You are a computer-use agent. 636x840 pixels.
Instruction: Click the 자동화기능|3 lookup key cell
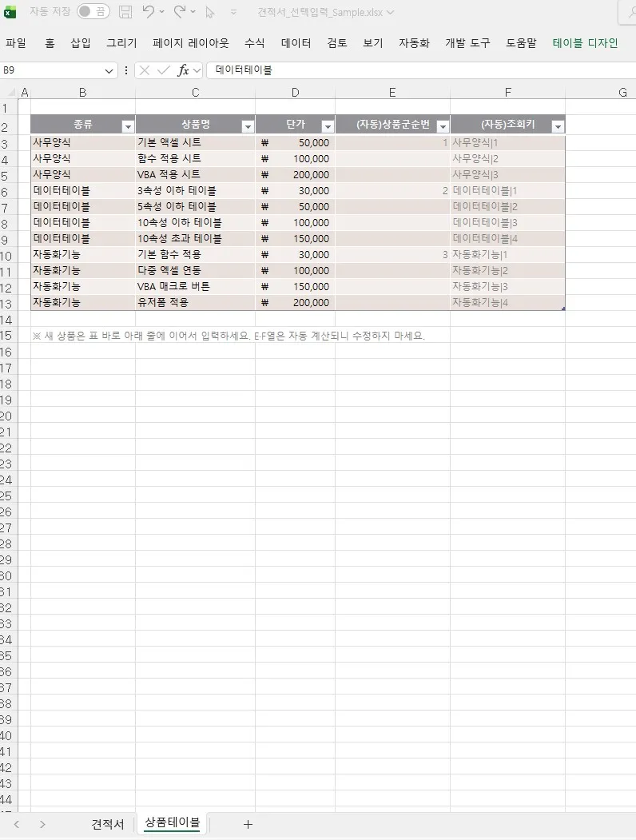pyautogui.click(x=507, y=287)
